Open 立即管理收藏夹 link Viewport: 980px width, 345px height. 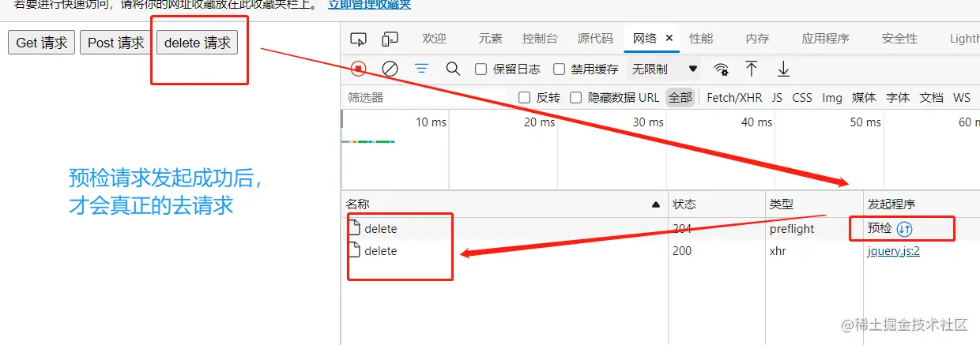pyautogui.click(x=370, y=5)
